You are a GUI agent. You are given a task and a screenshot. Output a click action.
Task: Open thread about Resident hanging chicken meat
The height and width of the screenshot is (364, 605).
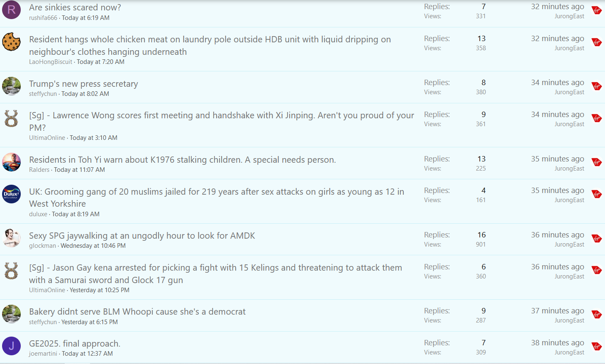point(210,46)
